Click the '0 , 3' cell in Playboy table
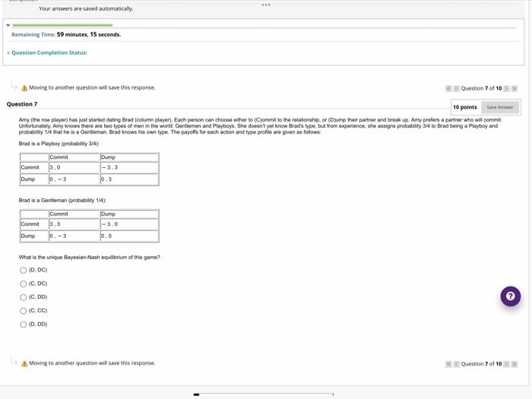 tap(129, 179)
